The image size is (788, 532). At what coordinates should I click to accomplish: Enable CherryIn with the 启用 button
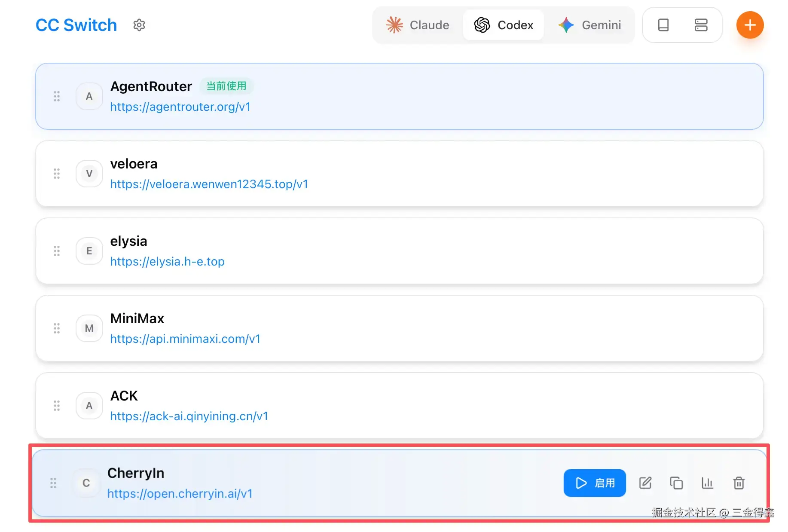(594, 483)
